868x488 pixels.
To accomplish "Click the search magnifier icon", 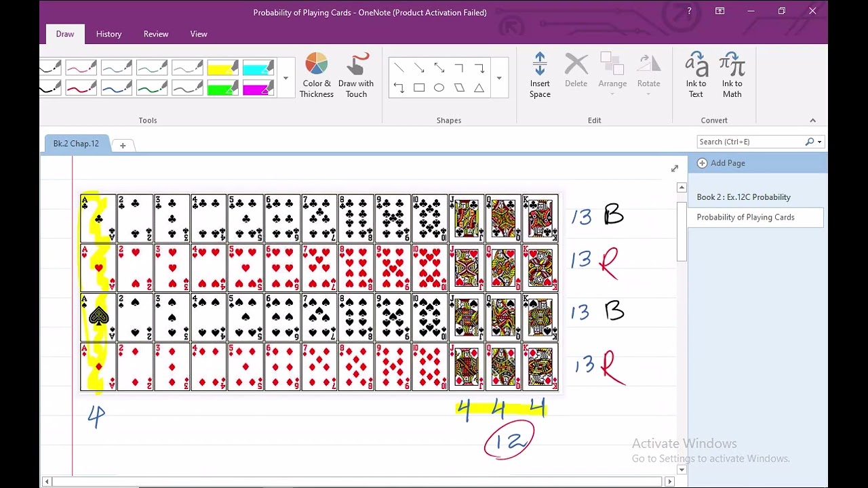I will pyautogui.click(x=809, y=142).
